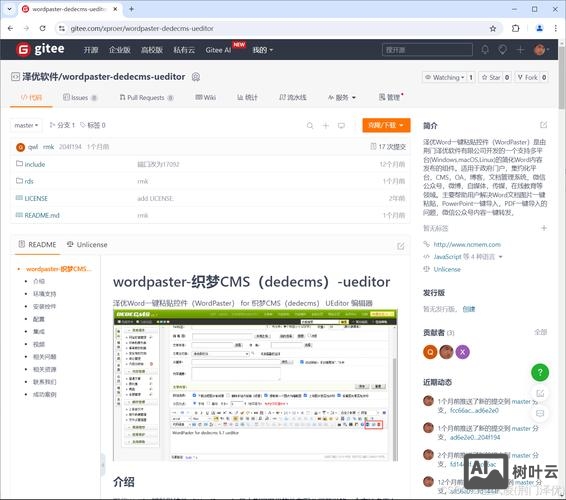This screenshot has height=500, width=566.
Task: Go back with the browser back arrow
Action: click(x=10, y=28)
